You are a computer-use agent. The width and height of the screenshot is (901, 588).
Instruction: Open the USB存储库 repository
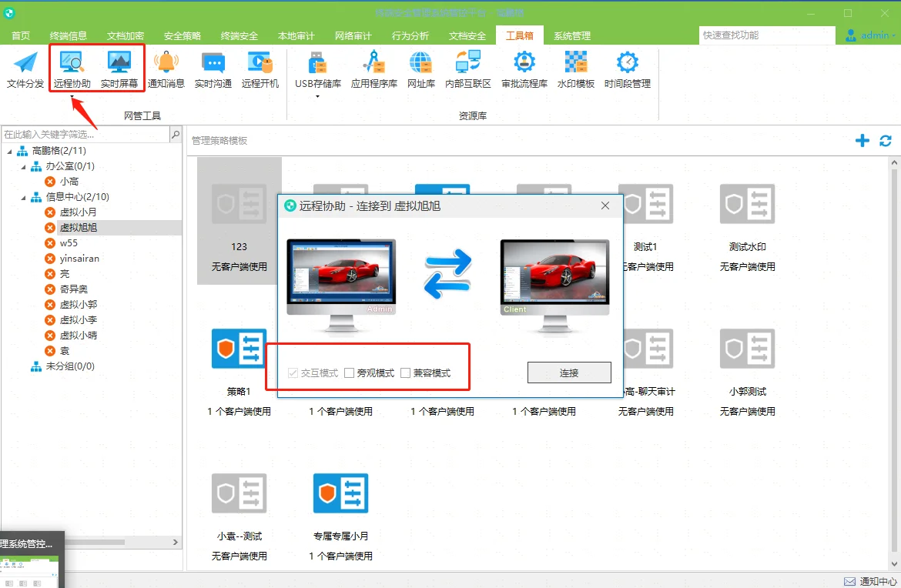(x=317, y=68)
